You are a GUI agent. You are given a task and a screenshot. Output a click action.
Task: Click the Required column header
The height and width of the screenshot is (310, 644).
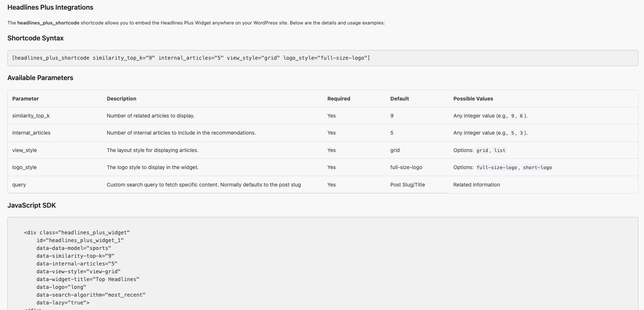[339, 99]
